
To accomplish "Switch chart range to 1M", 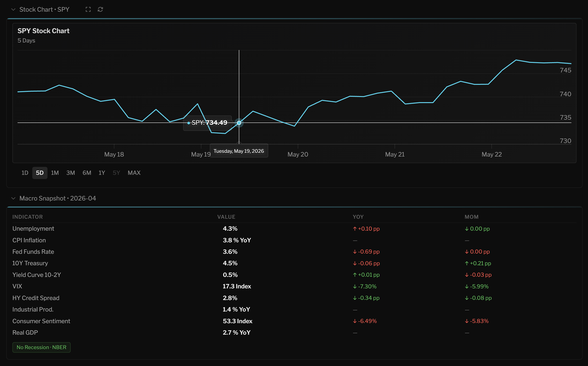I will [x=55, y=173].
